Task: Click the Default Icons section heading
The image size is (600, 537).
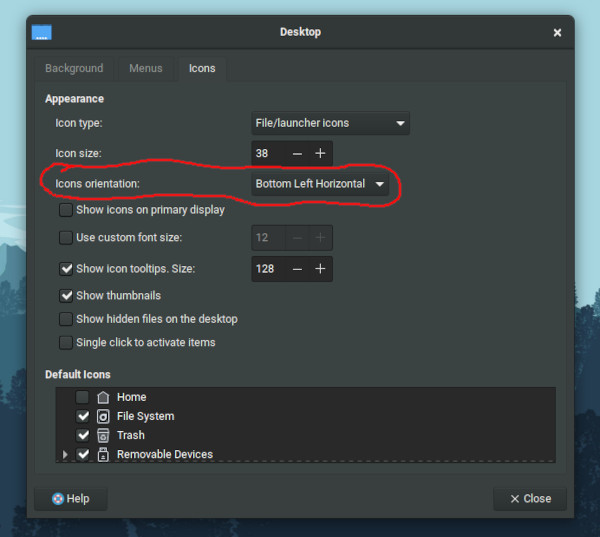Action: [x=78, y=375]
